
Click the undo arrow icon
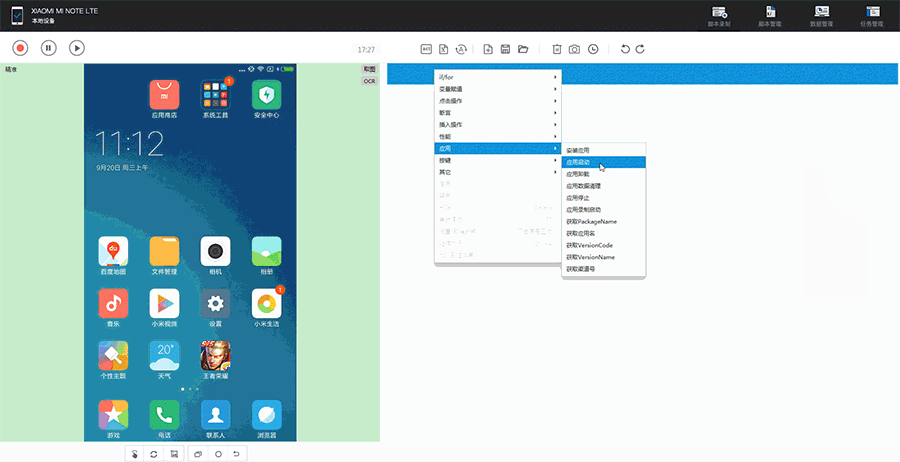pyautogui.click(x=625, y=49)
